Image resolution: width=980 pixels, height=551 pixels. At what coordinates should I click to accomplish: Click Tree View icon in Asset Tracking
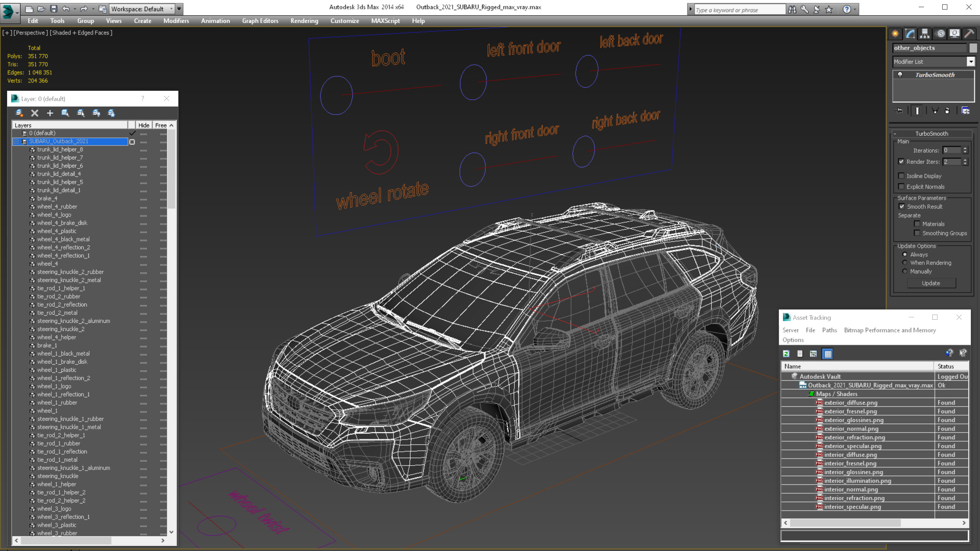pyautogui.click(x=813, y=354)
